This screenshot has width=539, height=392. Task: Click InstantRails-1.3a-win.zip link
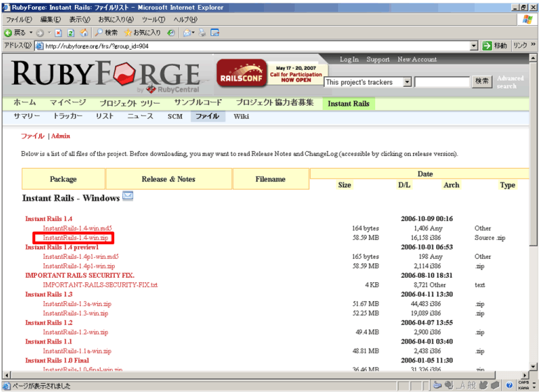coord(77,304)
